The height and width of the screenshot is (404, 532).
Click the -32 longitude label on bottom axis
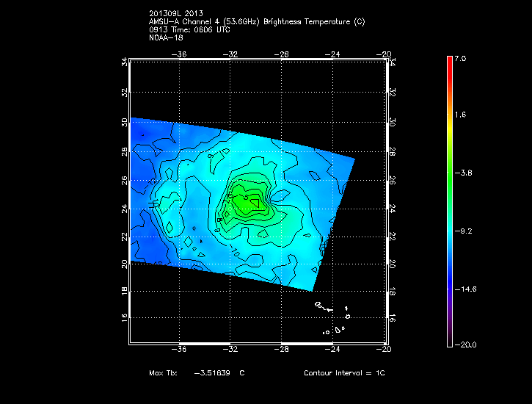coord(232,351)
